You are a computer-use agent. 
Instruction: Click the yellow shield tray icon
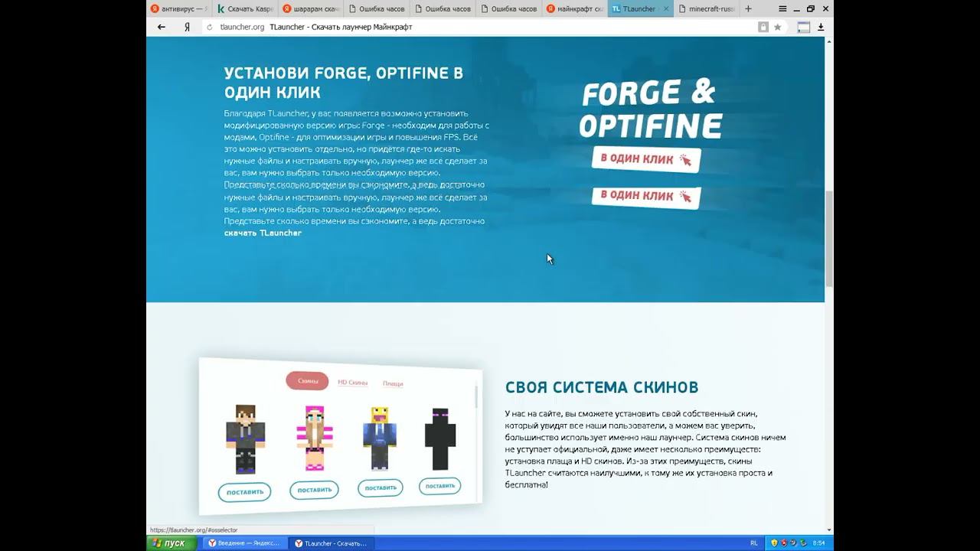[x=774, y=543]
